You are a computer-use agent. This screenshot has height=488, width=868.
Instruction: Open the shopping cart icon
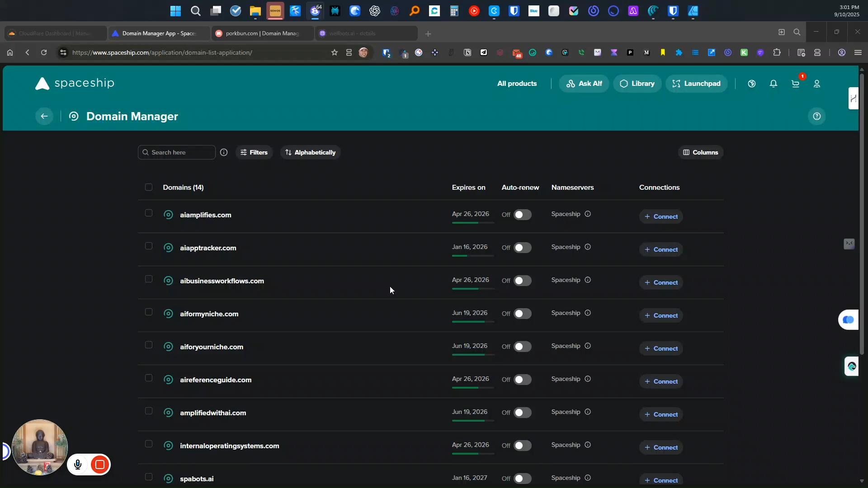796,84
